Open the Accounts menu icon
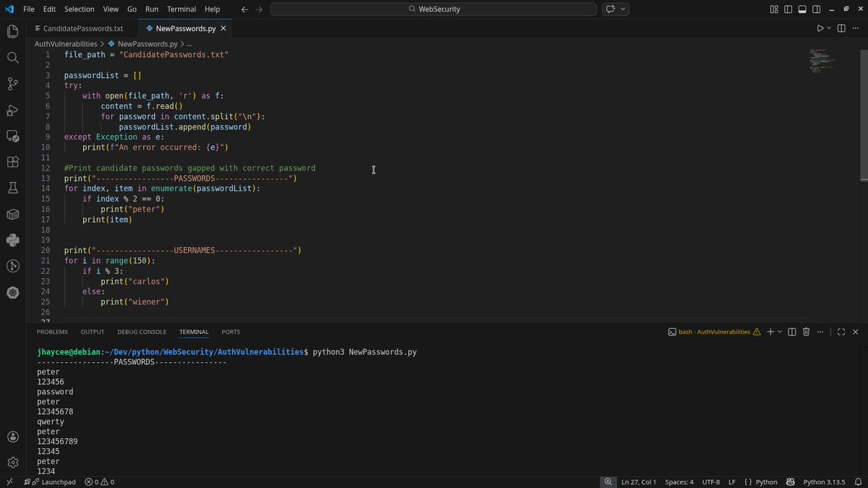This screenshot has height=488, width=868. 12,437
